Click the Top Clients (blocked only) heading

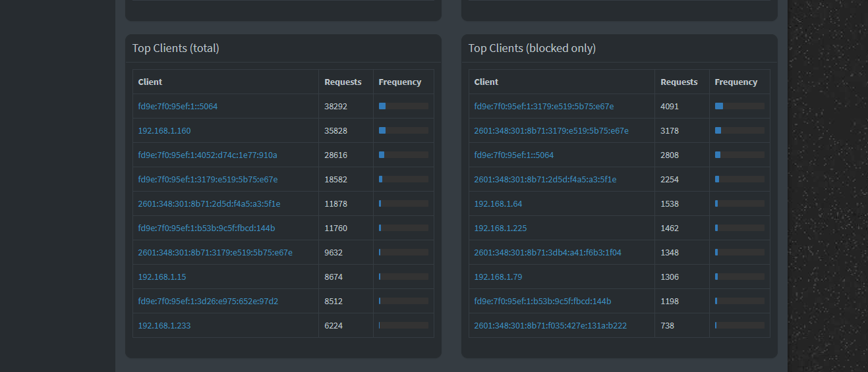point(531,48)
